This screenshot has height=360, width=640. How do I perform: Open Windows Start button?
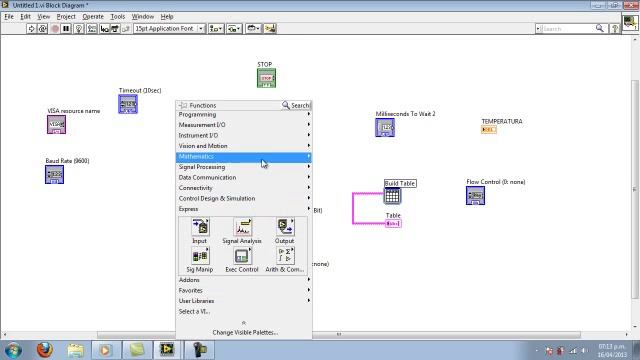pos(13,350)
